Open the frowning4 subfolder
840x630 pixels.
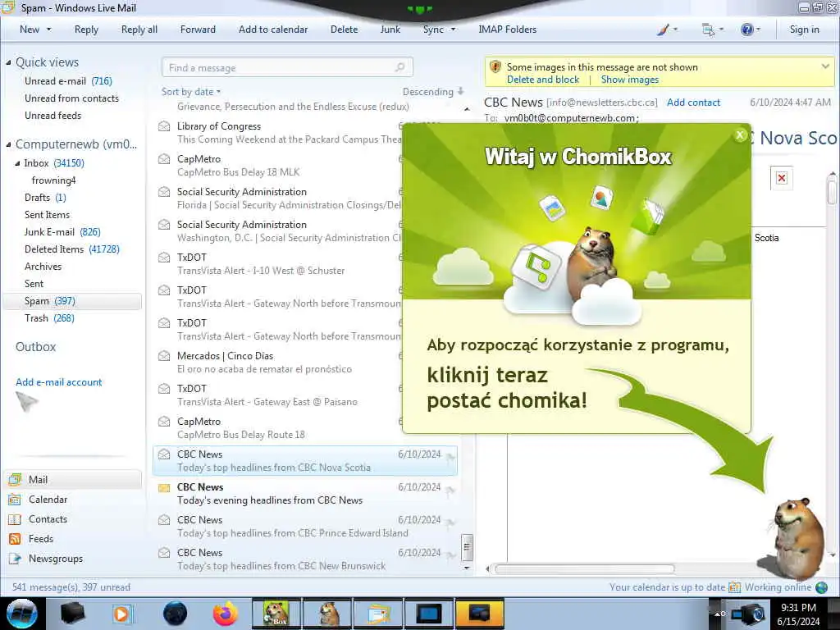53,180
